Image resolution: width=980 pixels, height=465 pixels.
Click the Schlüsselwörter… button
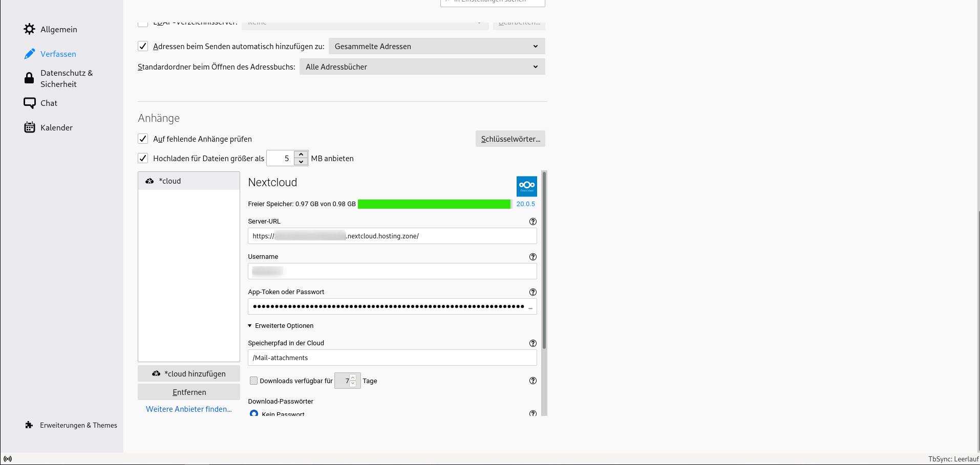510,139
